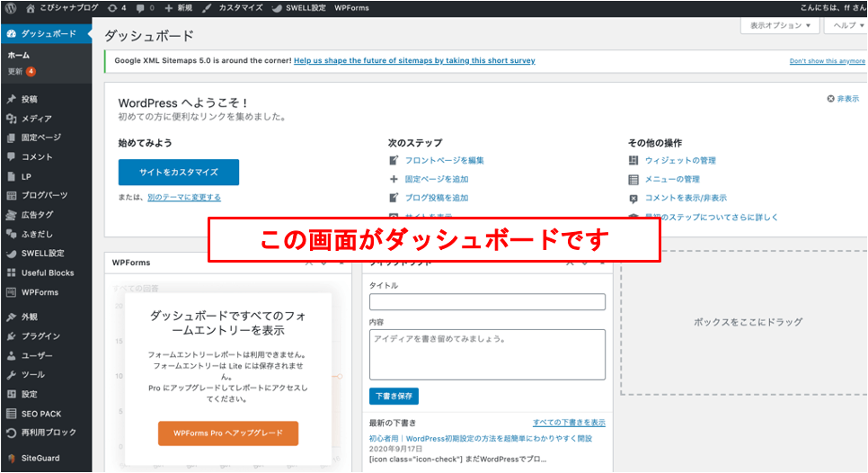The image size is (868, 473).
Task: Open フロントページを編集 link
Action: pyautogui.click(x=444, y=160)
